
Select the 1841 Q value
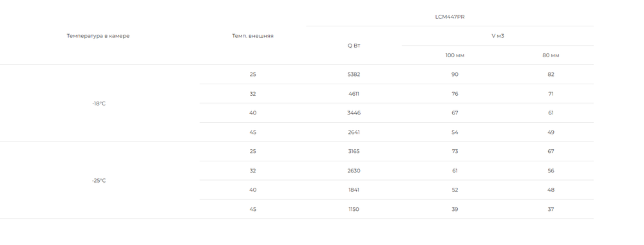pos(354,190)
